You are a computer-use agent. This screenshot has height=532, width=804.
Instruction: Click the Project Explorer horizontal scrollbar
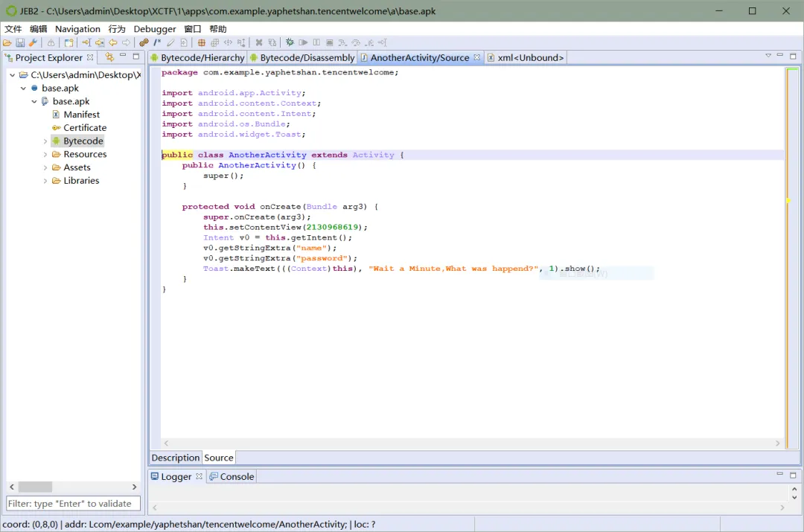[x=35, y=487]
